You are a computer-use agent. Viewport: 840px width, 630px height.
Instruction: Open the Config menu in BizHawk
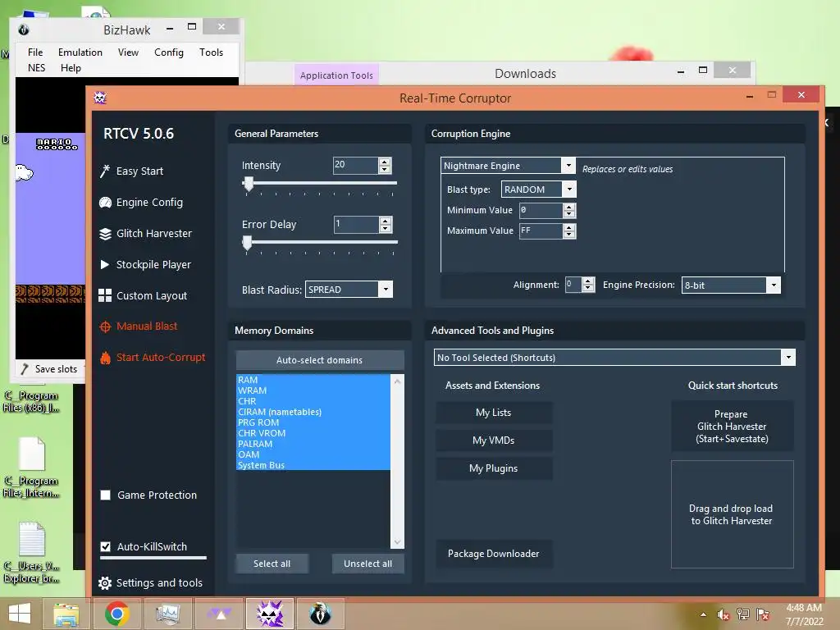[x=169, y=52]
